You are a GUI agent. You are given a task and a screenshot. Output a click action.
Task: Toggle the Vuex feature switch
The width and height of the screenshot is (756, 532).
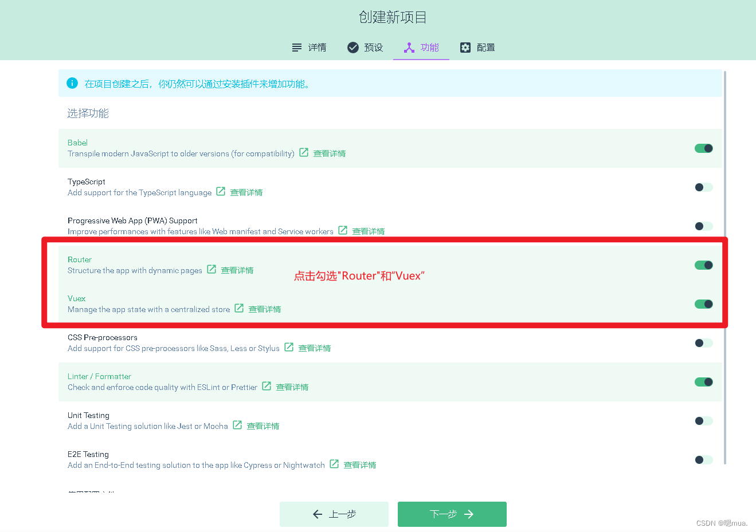click(704, 304)
